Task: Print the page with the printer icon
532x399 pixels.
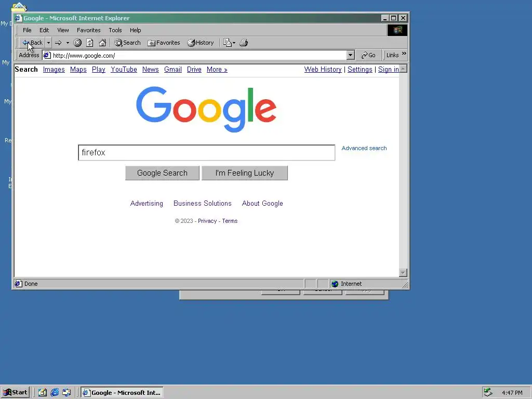Action: (x=244, y=43)
